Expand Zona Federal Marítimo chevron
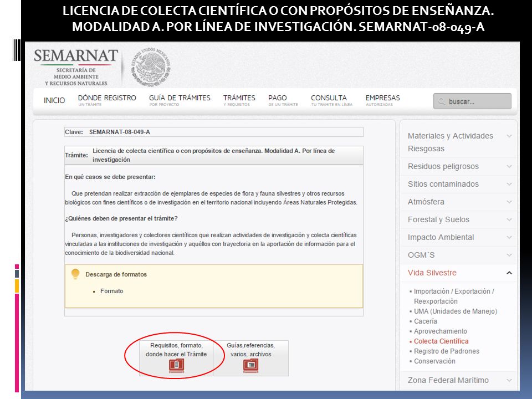 (509, 380)
